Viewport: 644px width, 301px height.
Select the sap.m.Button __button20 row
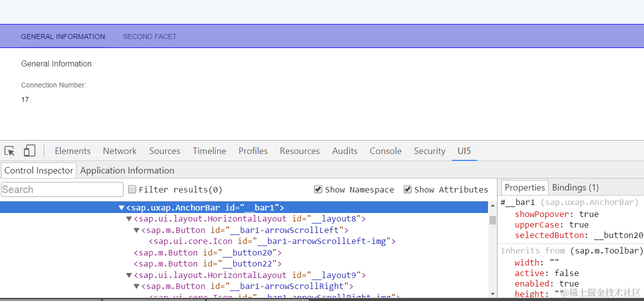click(x=207, y=253)
